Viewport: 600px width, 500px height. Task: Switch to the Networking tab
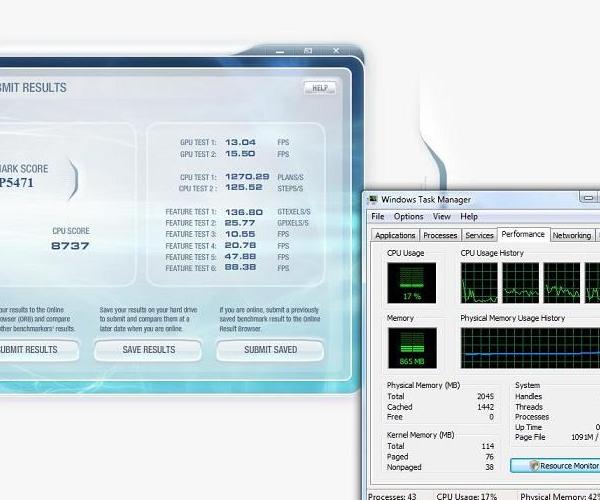point(572,235)
